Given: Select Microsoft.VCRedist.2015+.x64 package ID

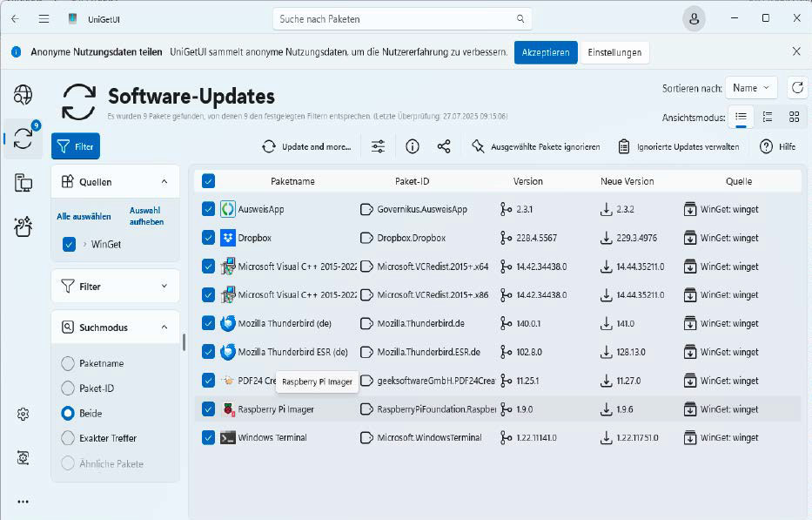Looking at the screenshot, I should point(433,267).
